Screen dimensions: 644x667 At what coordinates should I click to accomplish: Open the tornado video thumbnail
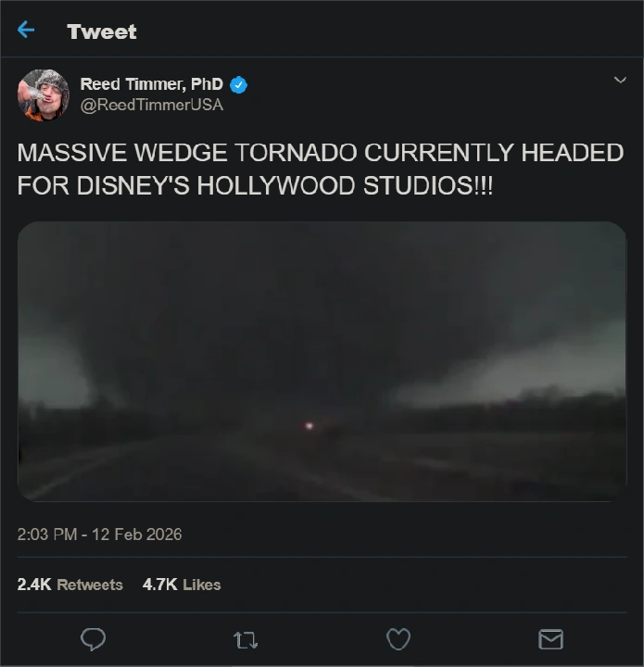[322, 361]
